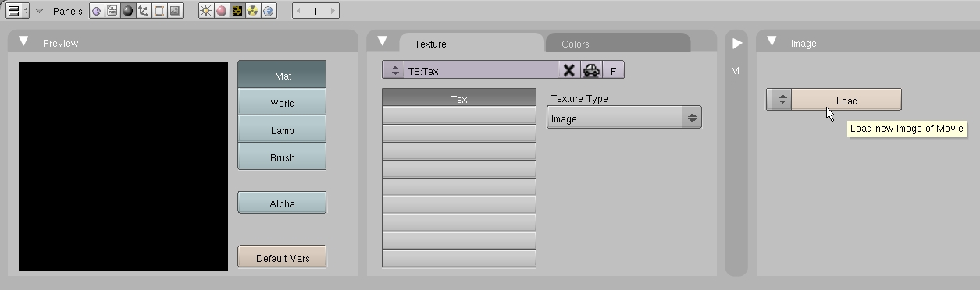Show the Material buttons red sphere icon

click(x=222, y=12)
